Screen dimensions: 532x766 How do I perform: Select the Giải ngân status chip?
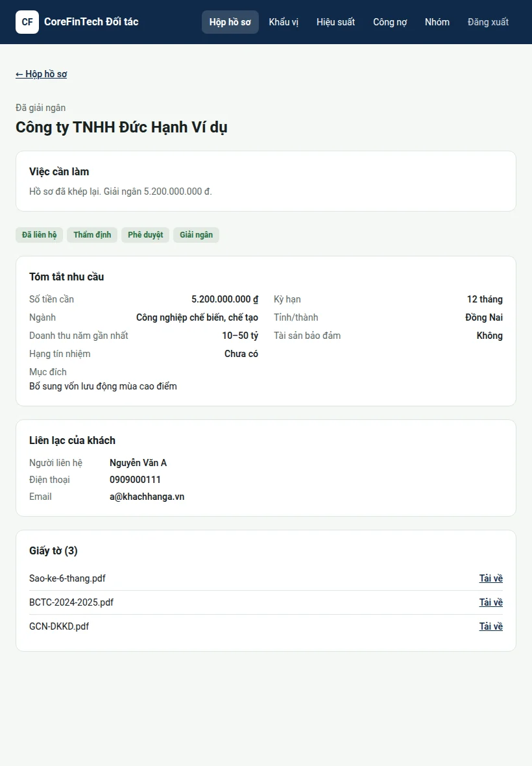196,235
